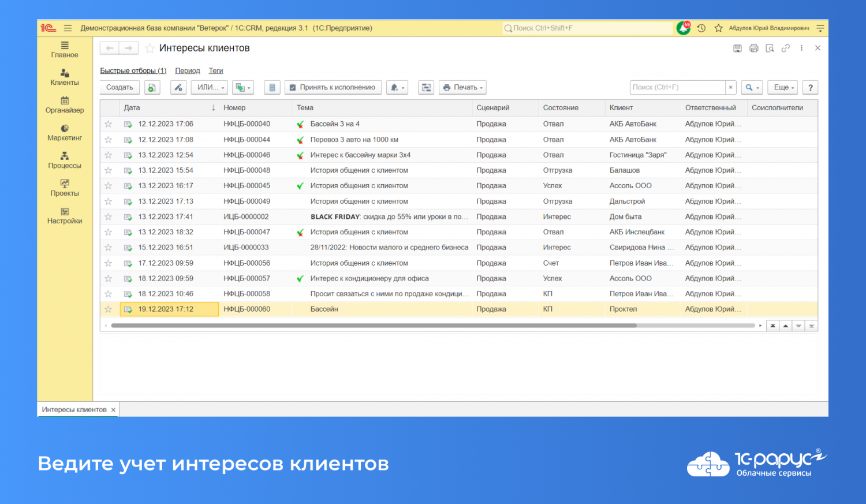Switch to the Интересы клиентов bottom tab
This screenshot has width=866, height=504.
pyautogui.click(x=74, y=410)
